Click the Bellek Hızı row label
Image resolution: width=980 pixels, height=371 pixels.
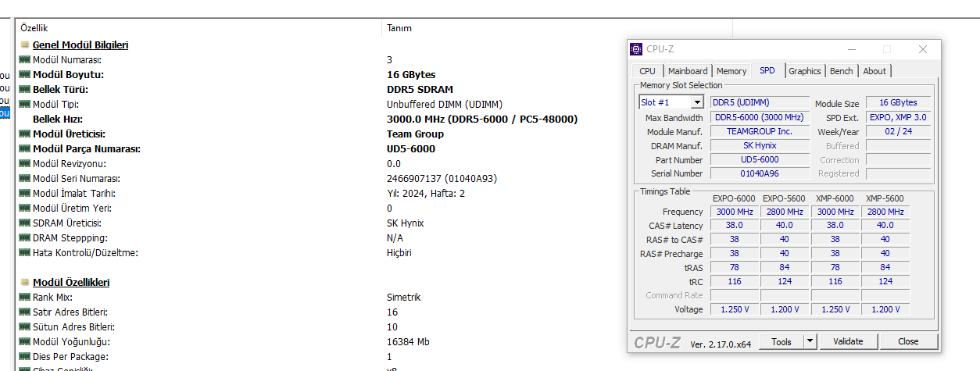[58, 119]
